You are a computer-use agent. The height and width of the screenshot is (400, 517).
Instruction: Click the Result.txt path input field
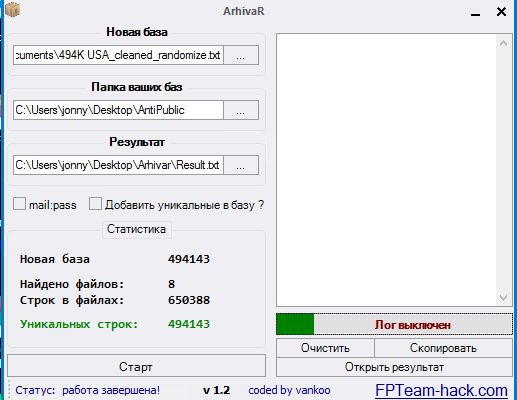coord(118,165)
